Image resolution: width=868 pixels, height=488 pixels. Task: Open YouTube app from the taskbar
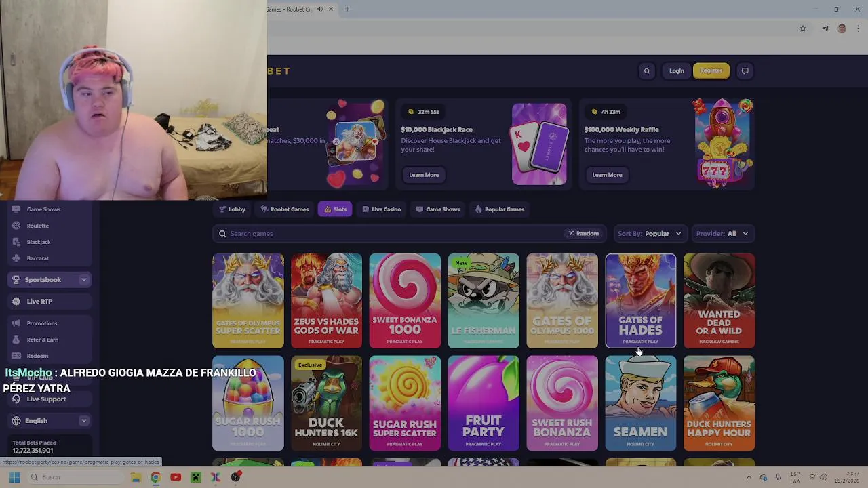[x=176, y=477]
